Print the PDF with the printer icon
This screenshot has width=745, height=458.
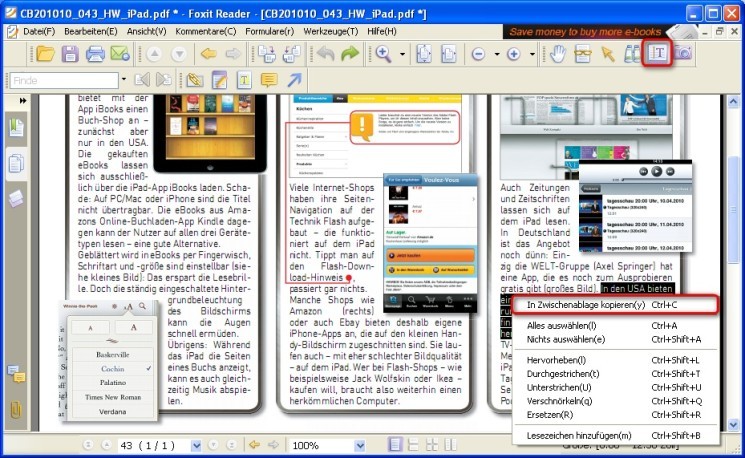(95, 54)
